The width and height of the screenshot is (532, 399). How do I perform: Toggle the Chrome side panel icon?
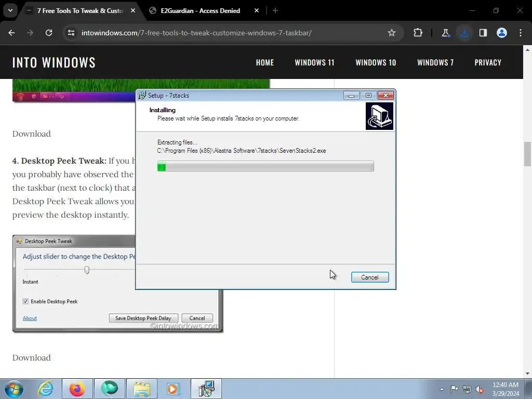coord(483,33)
